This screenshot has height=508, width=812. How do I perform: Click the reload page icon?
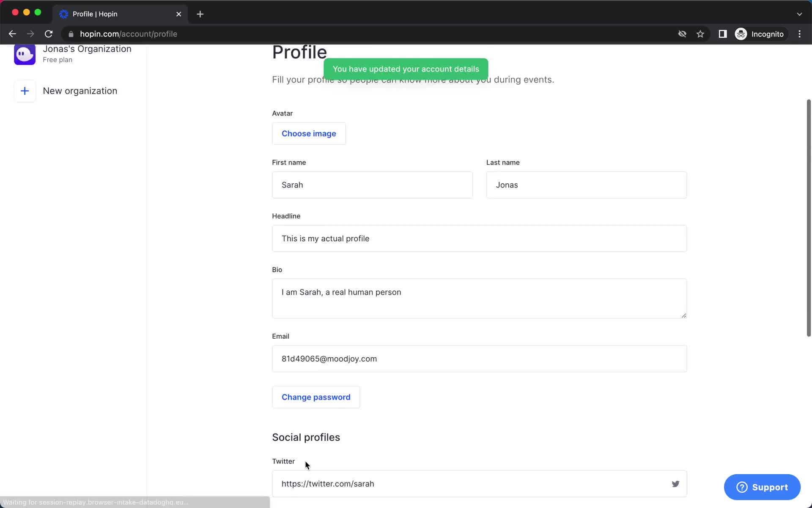pyautogui.click(x=49, y=33)
